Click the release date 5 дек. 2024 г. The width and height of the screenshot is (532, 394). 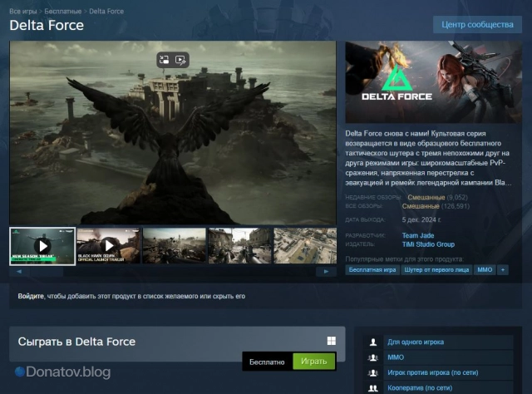point(421,219)
